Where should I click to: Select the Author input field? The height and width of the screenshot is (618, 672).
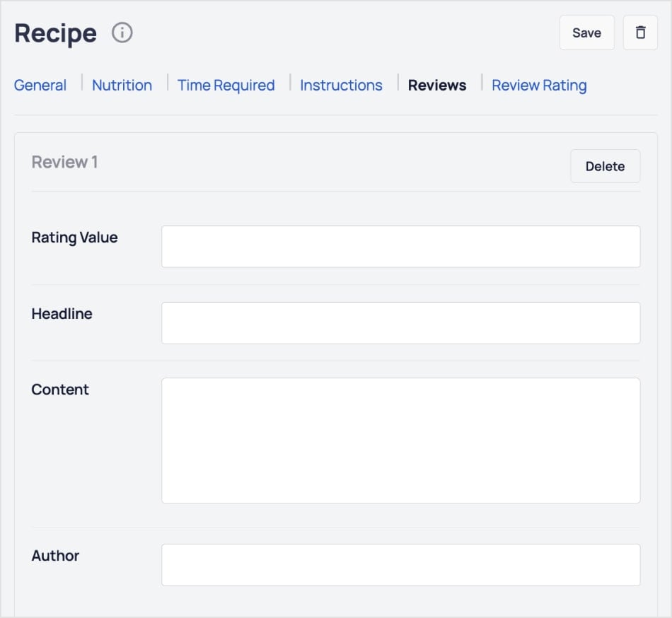coord(400,564)
